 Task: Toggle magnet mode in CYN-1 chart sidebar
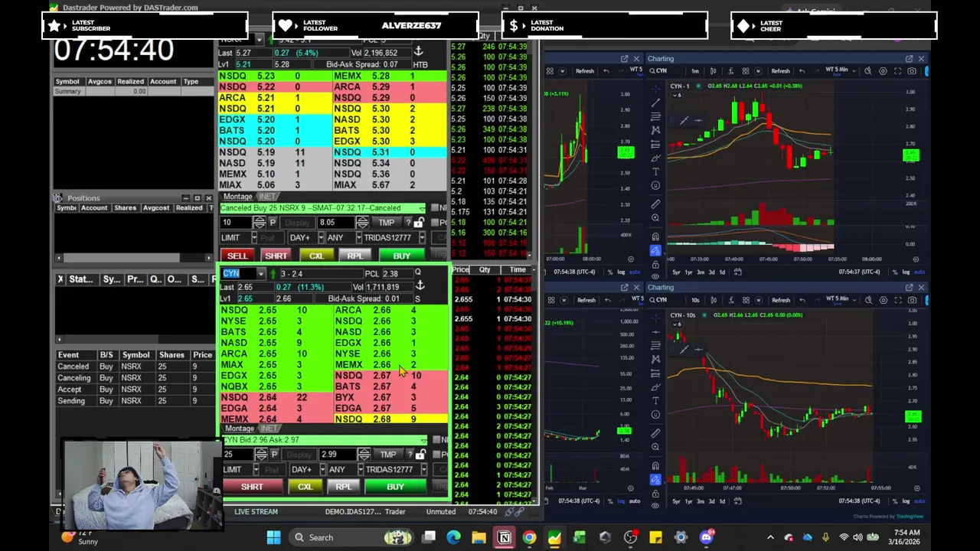coord(655,236)
